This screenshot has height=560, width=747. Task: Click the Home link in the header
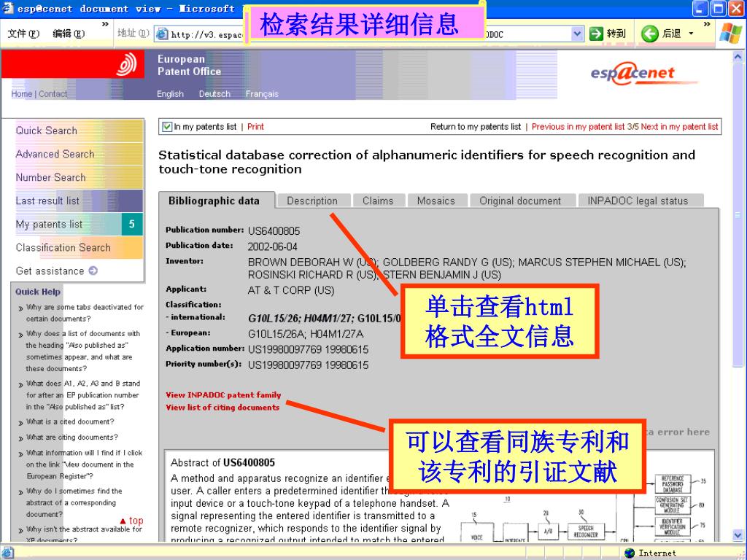pyautogui.click(x=22, y=94)
